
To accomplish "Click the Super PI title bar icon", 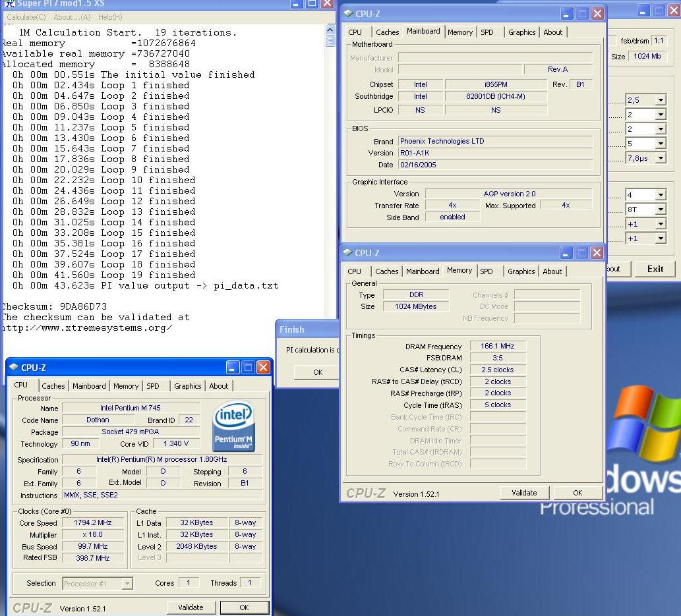I will pos(9,3).
